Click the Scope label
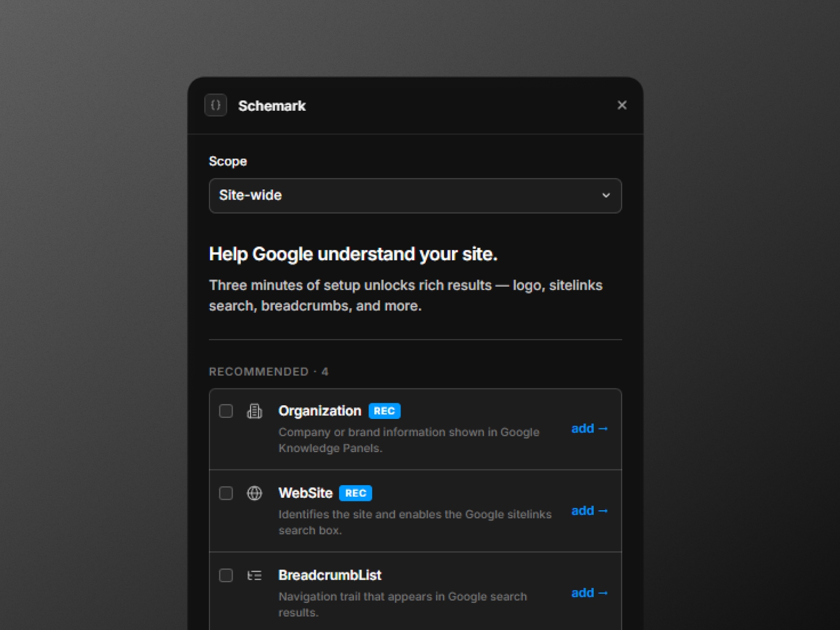This screenshot has width=840, height=630. coord(228,161)
